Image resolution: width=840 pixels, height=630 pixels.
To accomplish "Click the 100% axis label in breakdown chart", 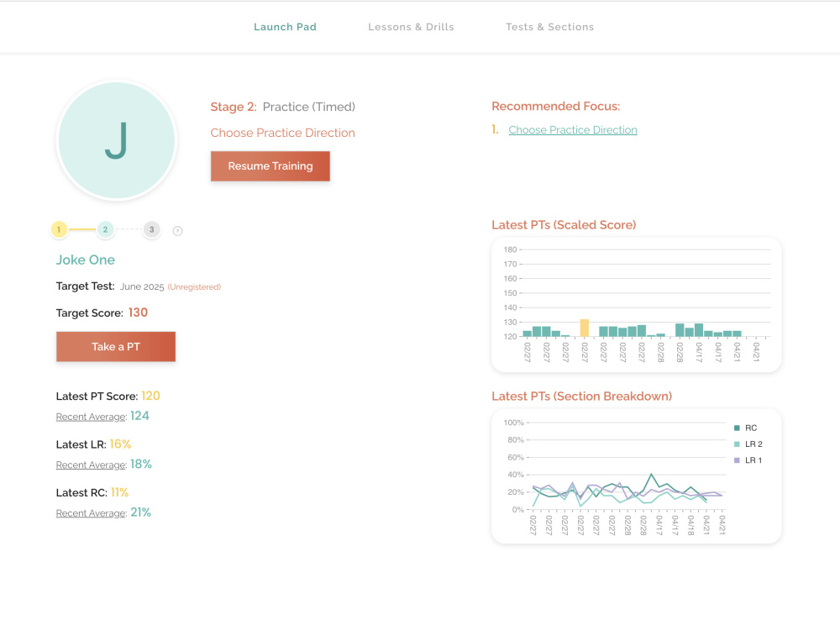I will click(x=513, y=423).
